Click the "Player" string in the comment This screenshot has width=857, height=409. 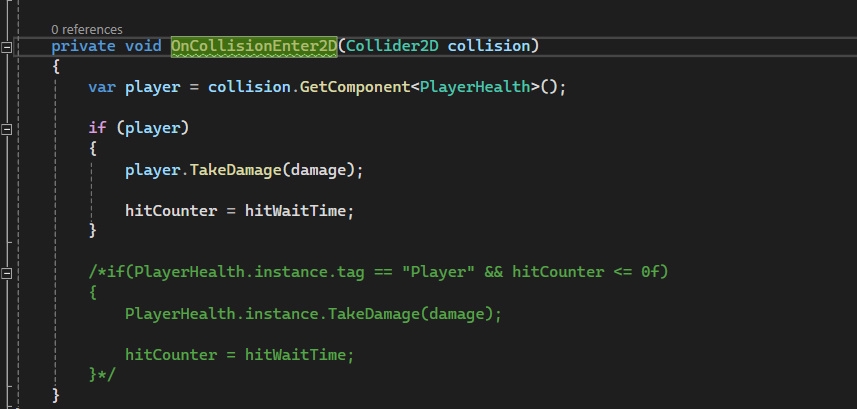click(438, 272)
